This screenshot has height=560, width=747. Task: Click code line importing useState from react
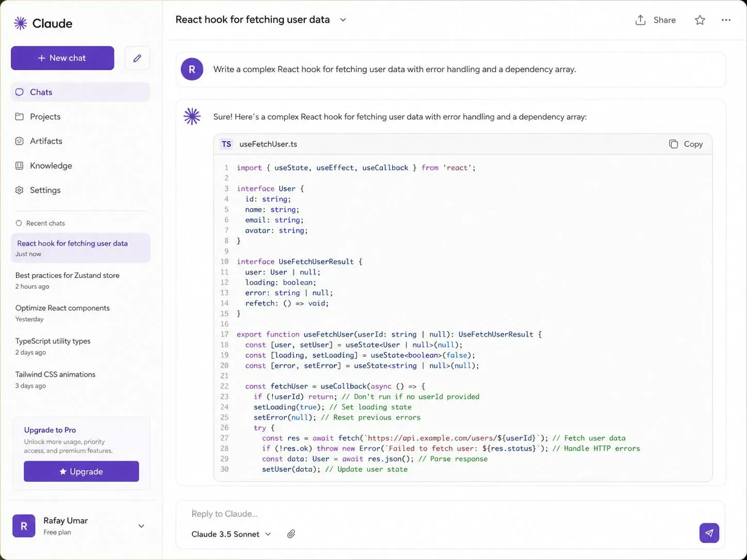[356, 168]
